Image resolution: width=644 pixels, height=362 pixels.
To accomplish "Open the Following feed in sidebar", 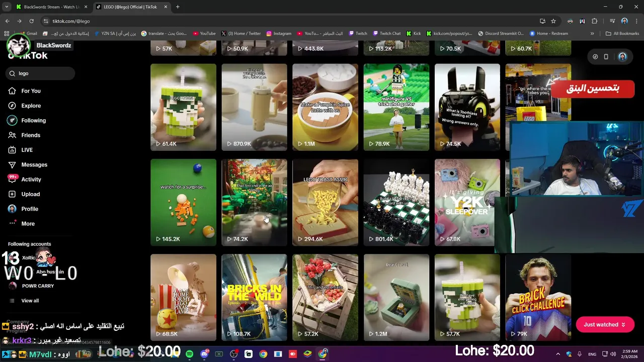I will point(33,120).
